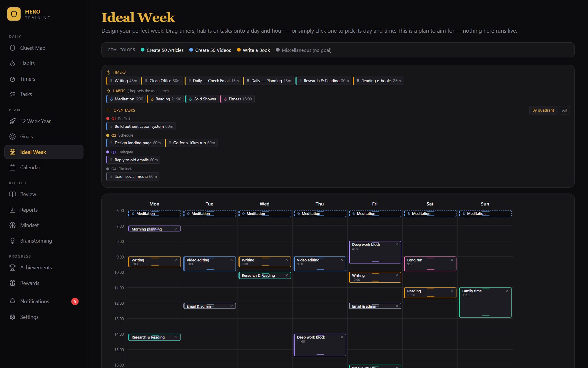Remove Thursday's Video editing block

(342, 260)
